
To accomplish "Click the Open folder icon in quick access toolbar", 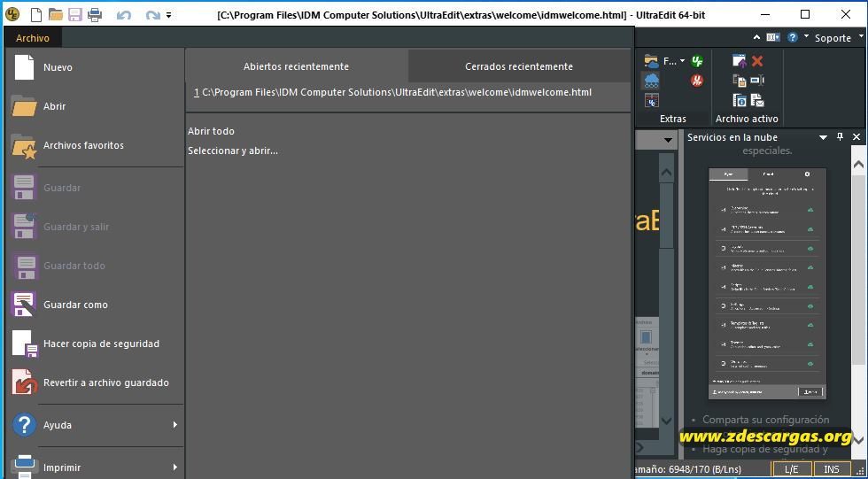I will (55, 15).
